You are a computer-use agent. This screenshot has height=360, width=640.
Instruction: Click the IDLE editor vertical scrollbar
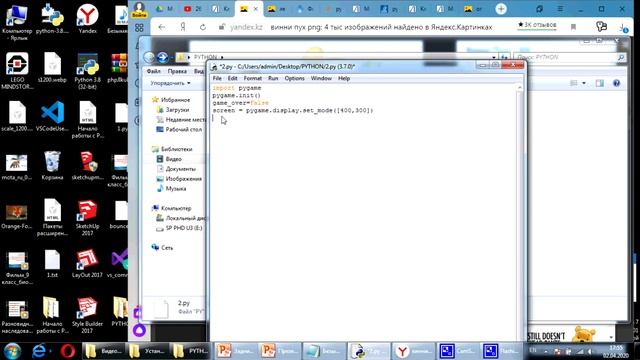click(520, 212)
